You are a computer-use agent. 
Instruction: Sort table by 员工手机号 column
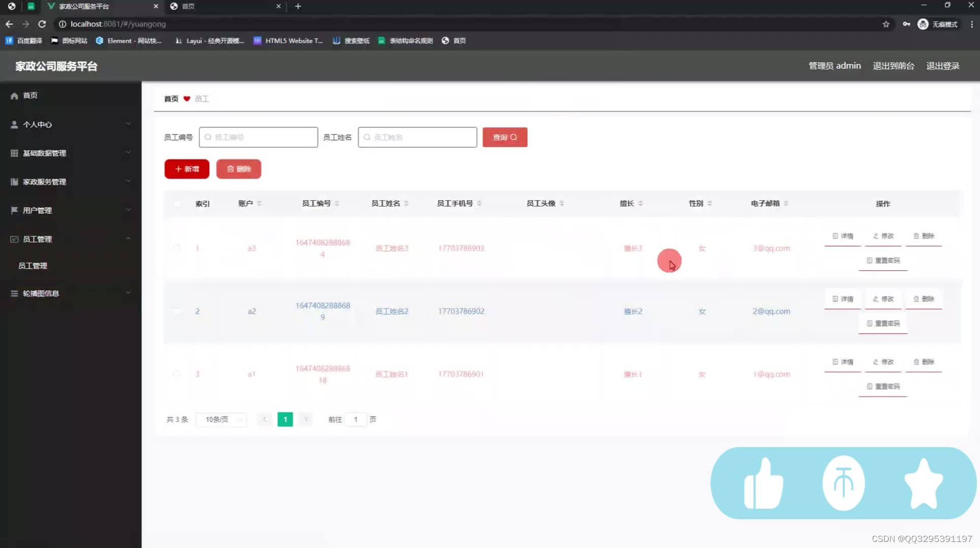click(479, 203)
